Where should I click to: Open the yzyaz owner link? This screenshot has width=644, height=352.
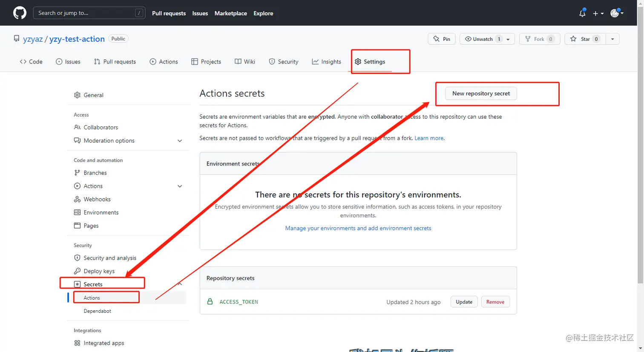tap(33, 39)
